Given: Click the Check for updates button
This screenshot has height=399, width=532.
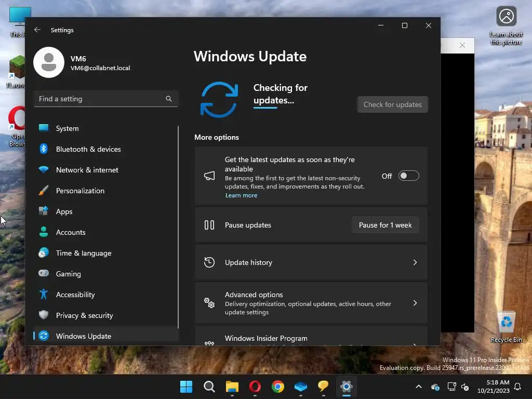Looking at the screenshot, I should click(x=393, y=104).
